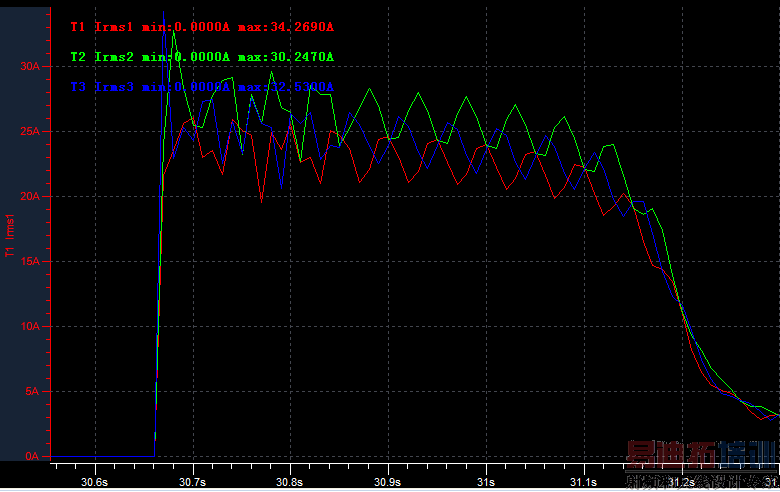
Task: Click the 31s time axis label
Action: point(486,482)
